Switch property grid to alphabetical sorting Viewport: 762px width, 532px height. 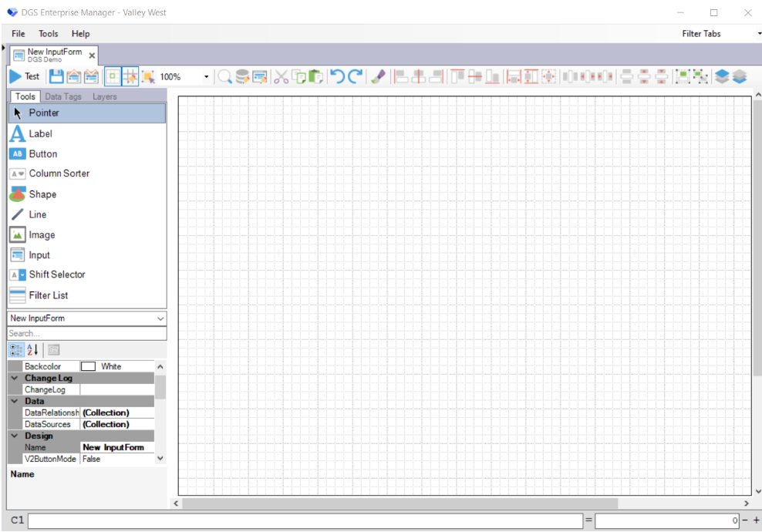click(x=31, y=349)
